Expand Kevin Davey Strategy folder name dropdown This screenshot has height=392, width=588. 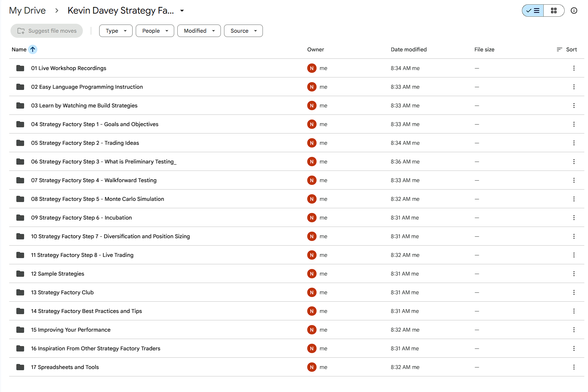pos(182,11)
